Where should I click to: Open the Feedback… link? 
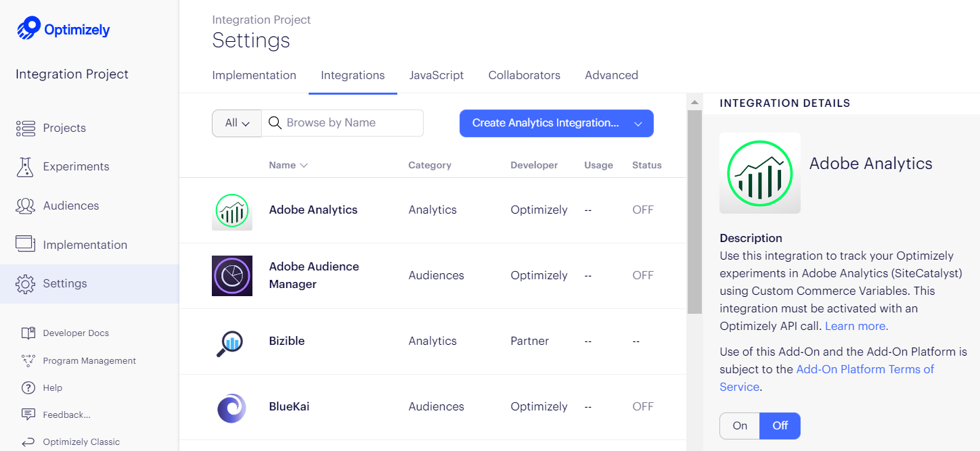point(66,414)
